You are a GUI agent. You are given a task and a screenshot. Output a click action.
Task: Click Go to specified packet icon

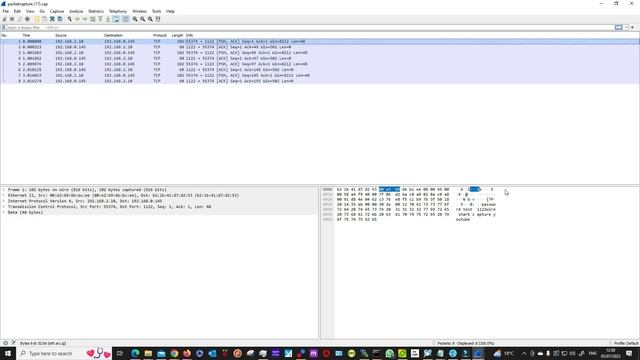coord(93,19)
